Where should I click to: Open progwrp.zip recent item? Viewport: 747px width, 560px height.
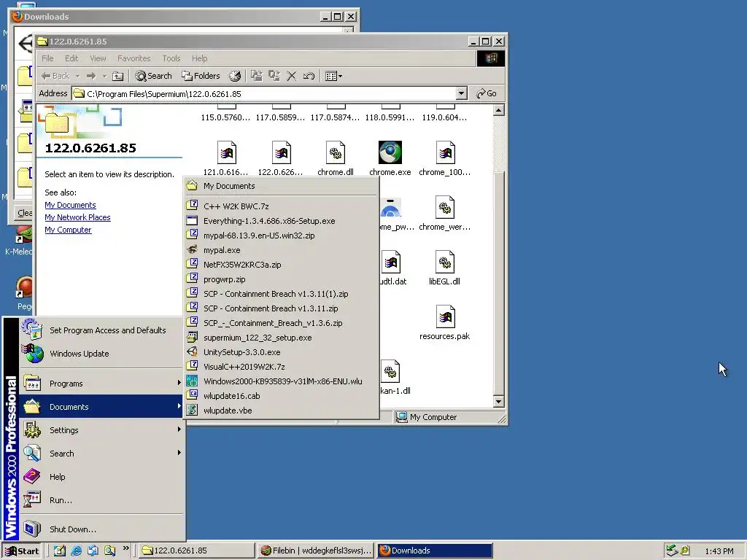click(x=282, y=279)
